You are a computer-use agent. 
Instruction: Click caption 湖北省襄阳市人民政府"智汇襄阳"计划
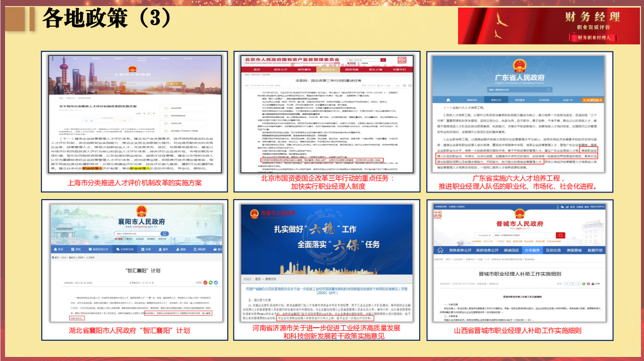(130, 331)
